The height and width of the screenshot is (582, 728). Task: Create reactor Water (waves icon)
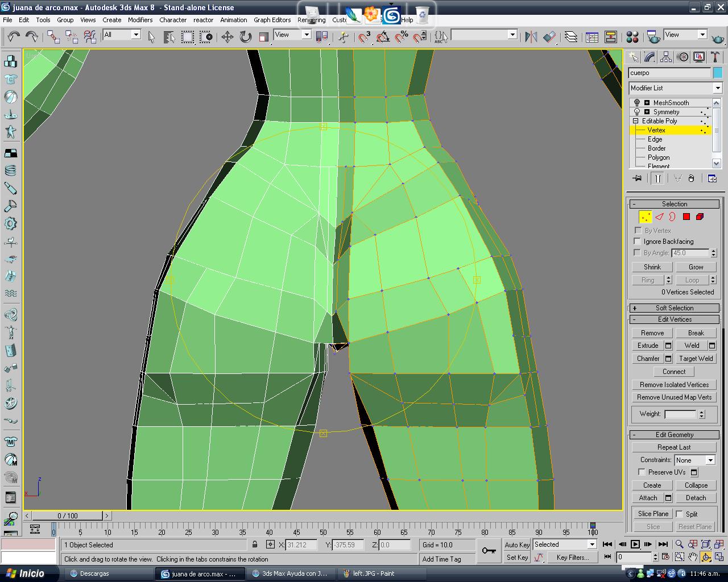(x=11, y=293)
